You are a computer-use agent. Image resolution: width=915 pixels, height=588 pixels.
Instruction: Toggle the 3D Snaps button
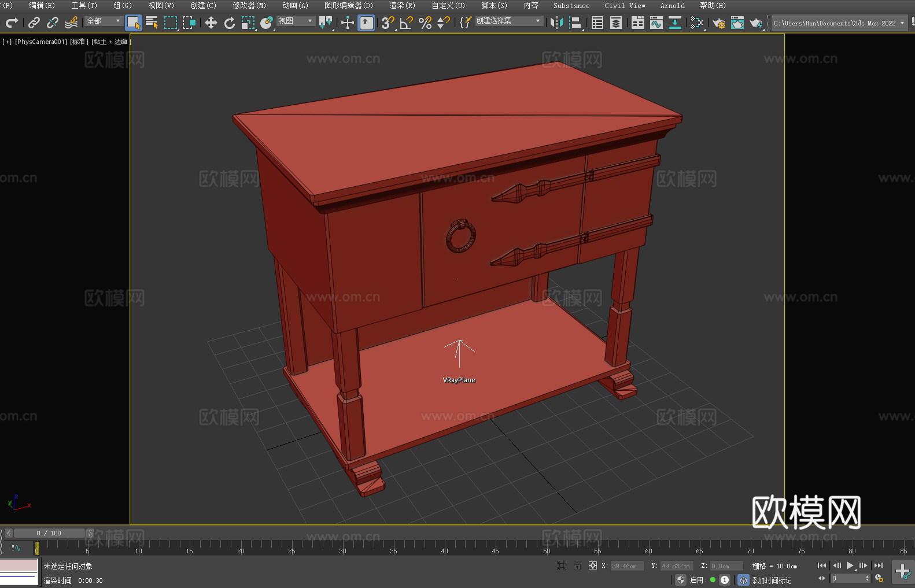388,23
